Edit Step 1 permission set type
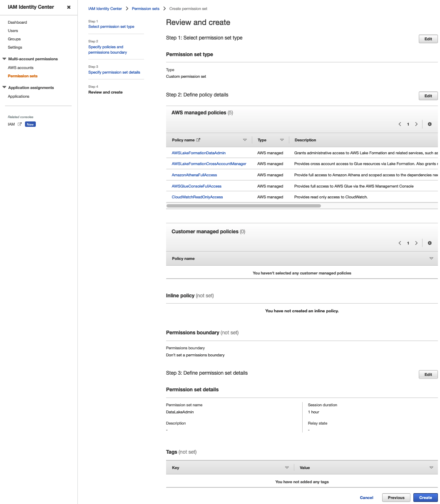 click(428, 39)
